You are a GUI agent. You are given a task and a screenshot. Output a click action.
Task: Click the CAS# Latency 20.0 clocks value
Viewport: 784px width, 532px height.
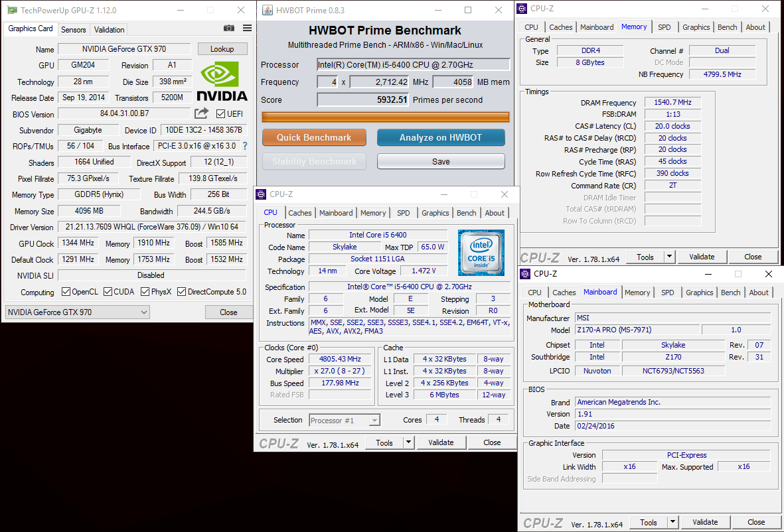pyautogui.click(x=672, y=127)
